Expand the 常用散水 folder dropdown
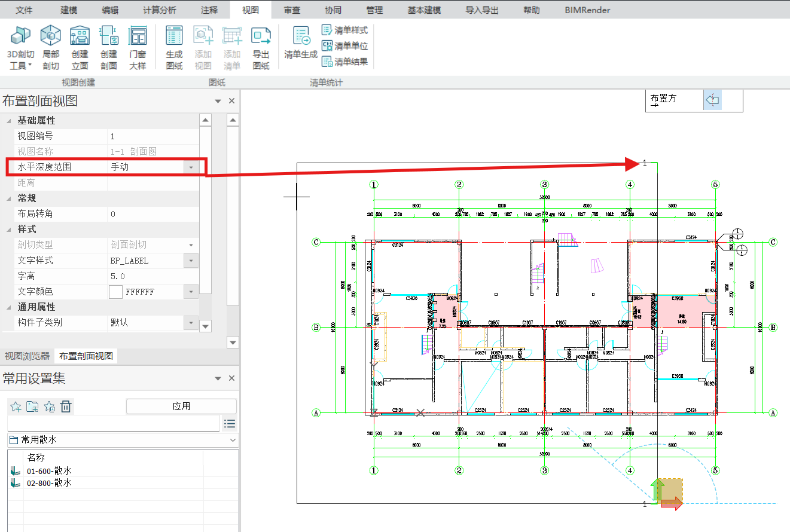This screenshot has width=790, height=532. pos(233,440)
